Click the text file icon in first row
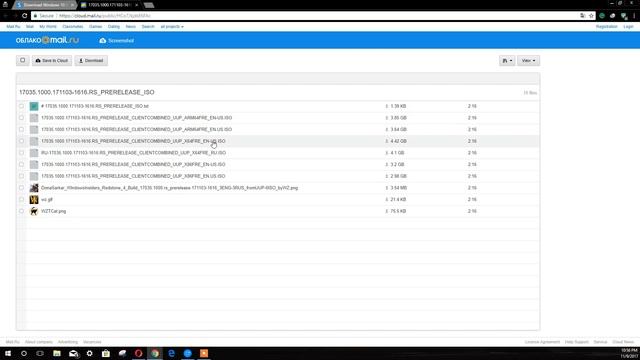This screenshot has width=640, height=360. (x=34, y=106)
